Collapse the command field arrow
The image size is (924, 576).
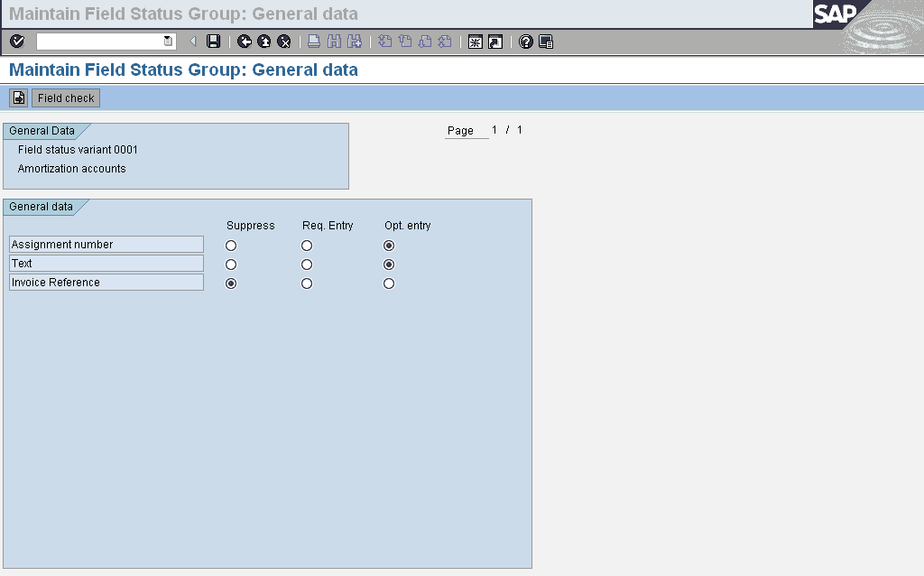coord(193,42)
